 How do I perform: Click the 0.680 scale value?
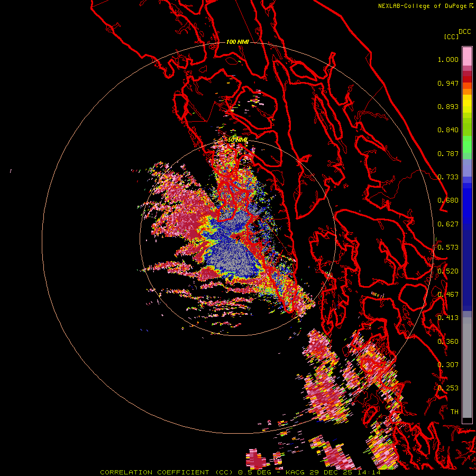click(x=448, y=200)
